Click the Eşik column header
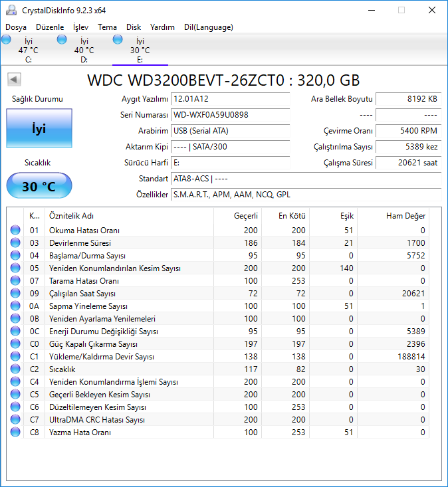448x487 pixels. [x=334, y=216]
